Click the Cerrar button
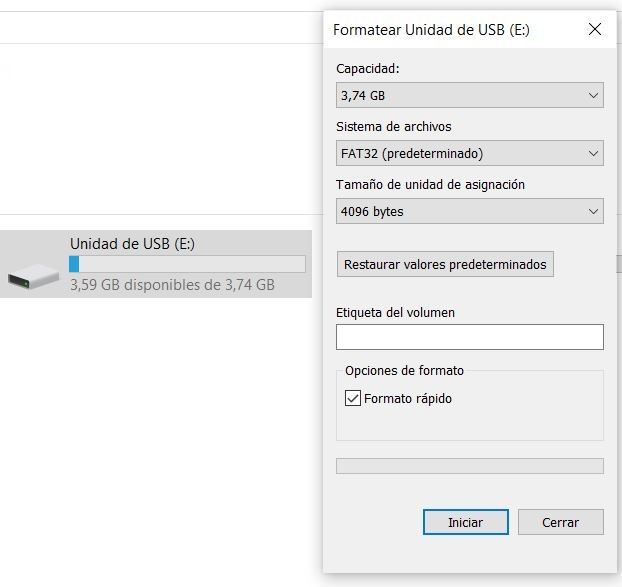Screen dimensions: 622x587 pyautogui.click(x=561, y=522)
